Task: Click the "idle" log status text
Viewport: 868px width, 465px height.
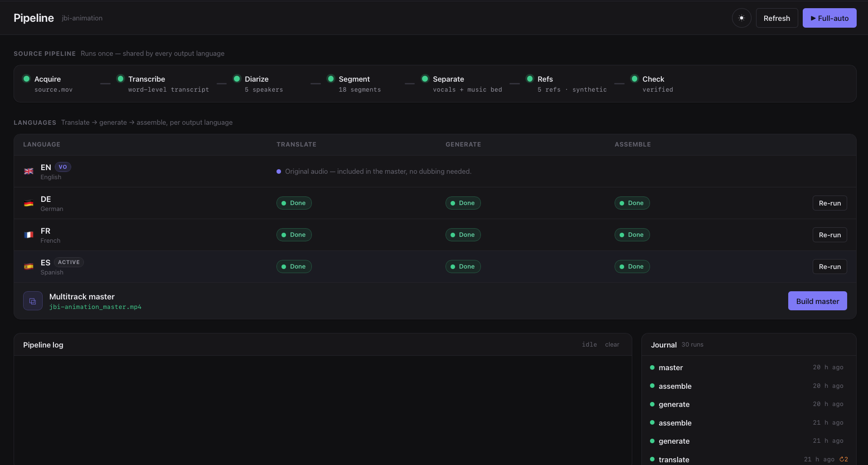Action: (589, 345)
